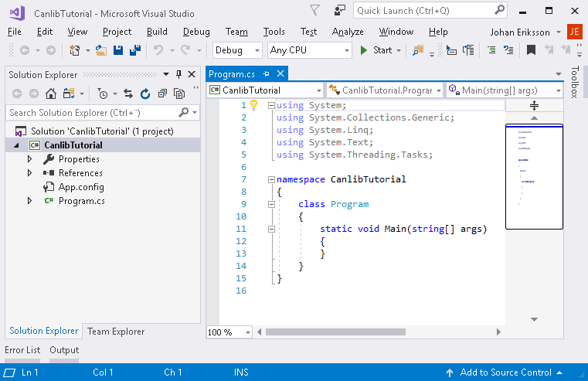Collapse the using directives outlining block

271,105
